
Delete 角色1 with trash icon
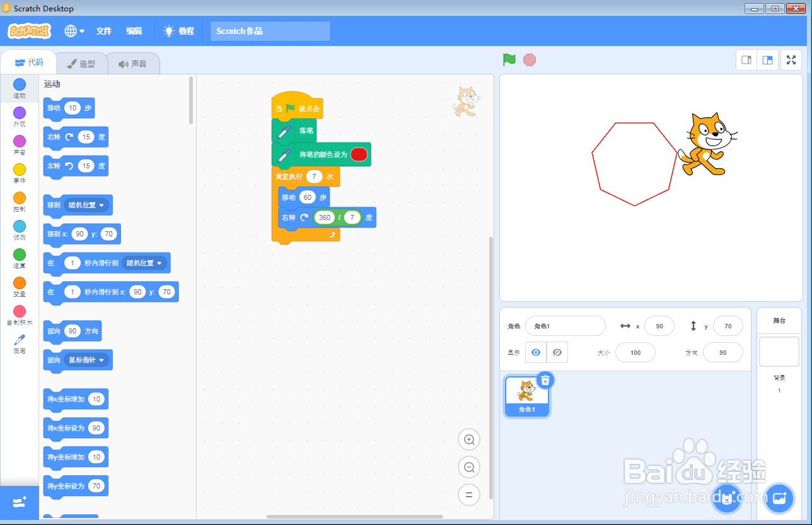pyautogui.click(x=546, y=380)
